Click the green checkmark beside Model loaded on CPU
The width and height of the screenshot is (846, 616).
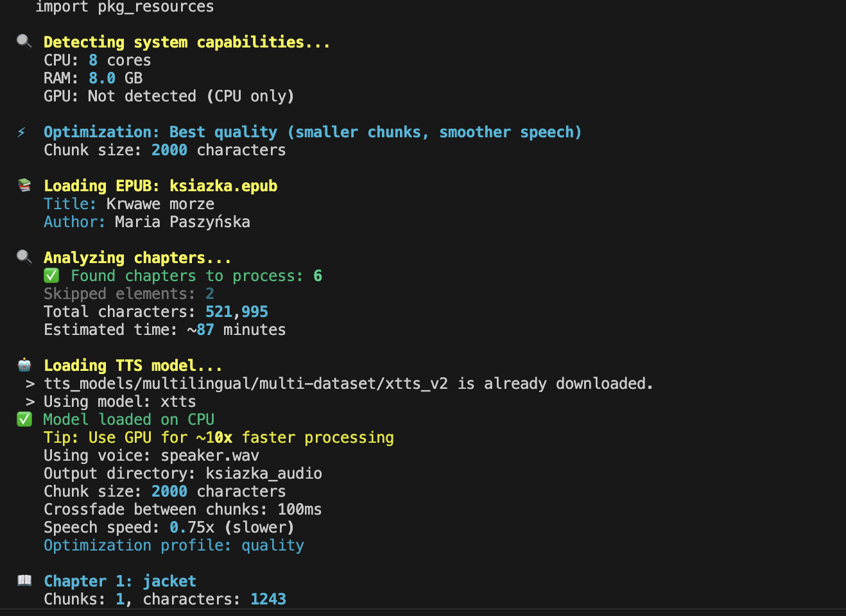click(x=24, y=420)
